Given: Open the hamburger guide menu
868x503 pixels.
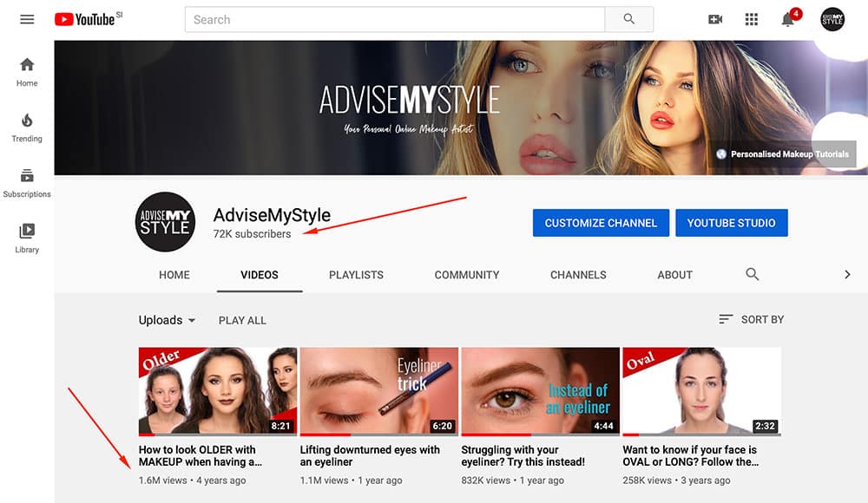Looking at the screenshot, I should (x=27, y=19).
